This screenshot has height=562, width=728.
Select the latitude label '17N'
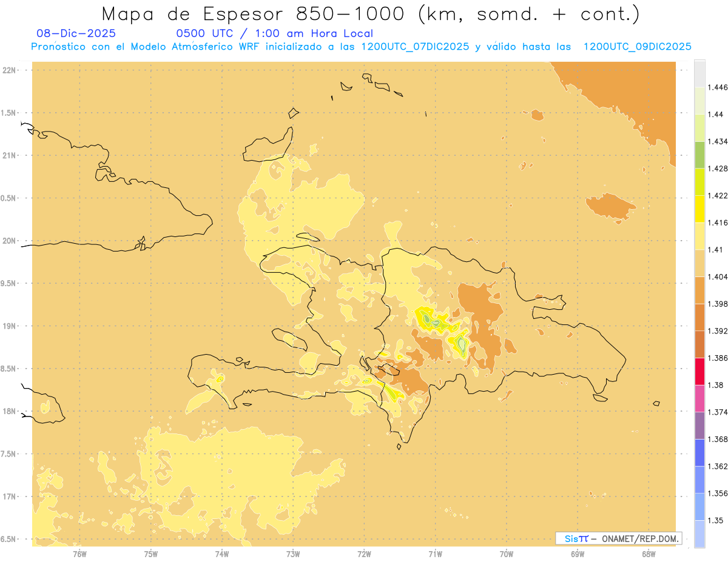point(10,497)
